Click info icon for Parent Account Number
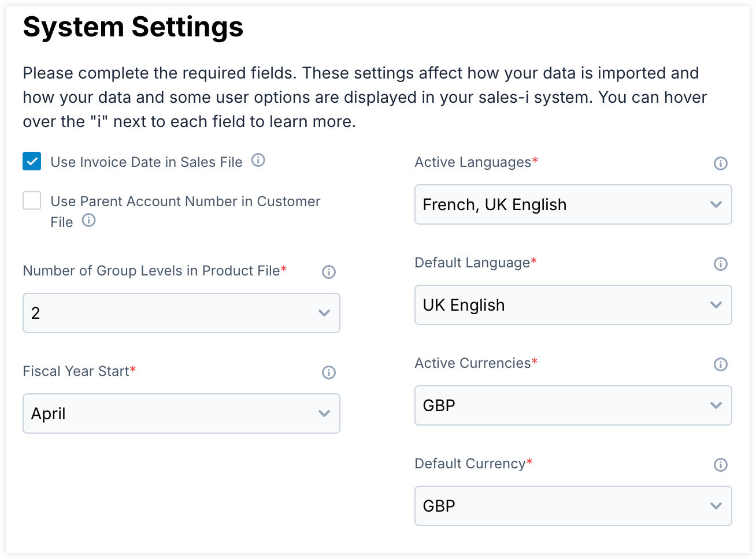The height and width of the screenshot is (559, 756). pyautogui.click(x=88, y=221)
